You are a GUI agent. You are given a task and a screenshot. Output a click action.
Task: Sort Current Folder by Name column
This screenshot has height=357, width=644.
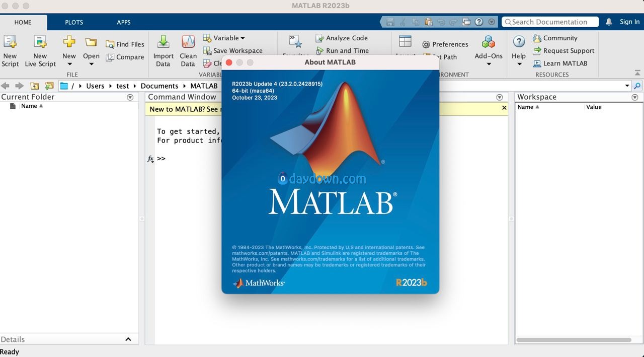32,106
